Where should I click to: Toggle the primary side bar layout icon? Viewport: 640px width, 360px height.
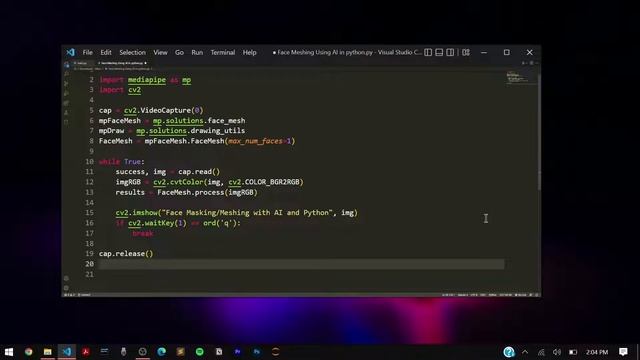428,52
